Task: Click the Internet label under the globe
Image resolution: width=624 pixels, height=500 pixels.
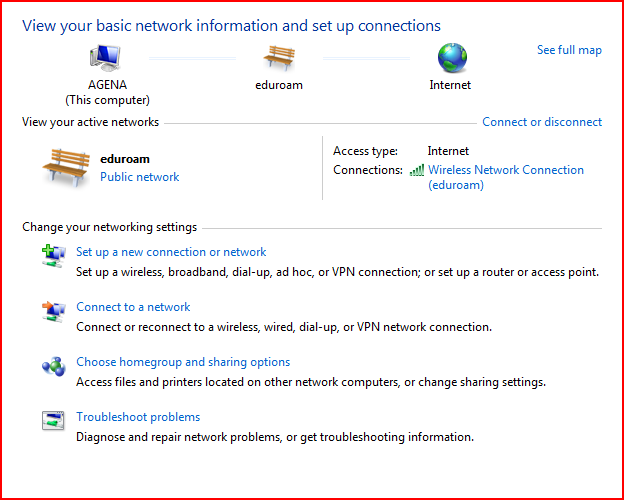Action: click(450, 86)
